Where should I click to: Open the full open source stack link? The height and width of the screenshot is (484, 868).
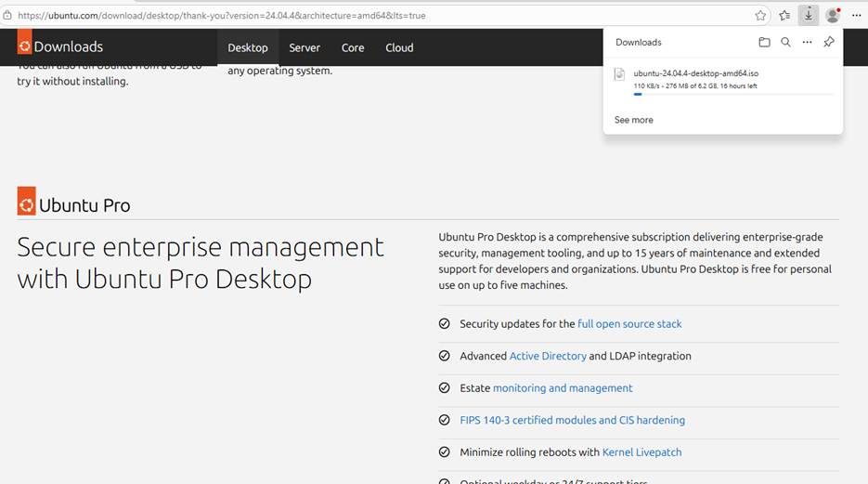(629, 324)
